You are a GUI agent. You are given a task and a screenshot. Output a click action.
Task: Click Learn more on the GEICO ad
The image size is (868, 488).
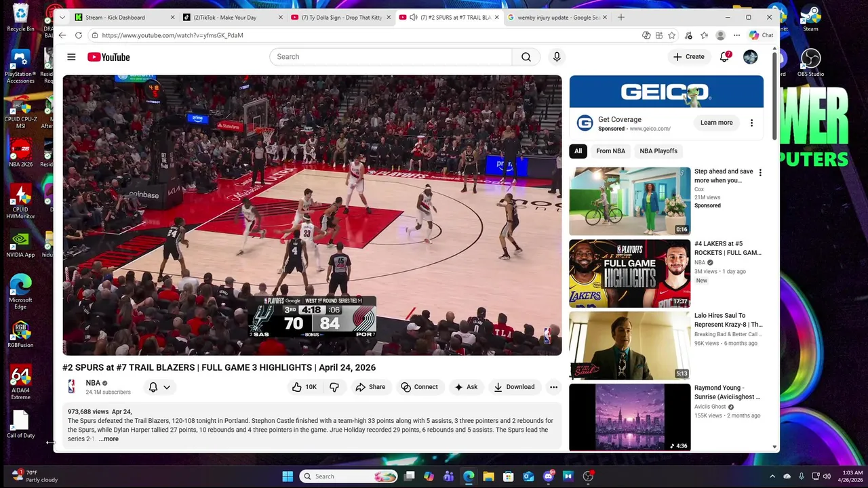coord(716,123)
